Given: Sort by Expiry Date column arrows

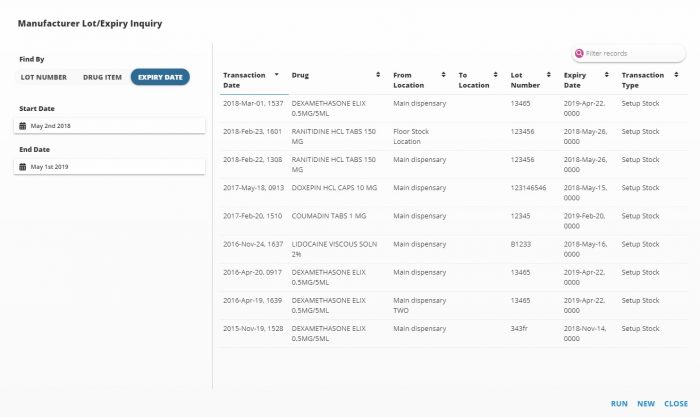Looking at the screenshot, I should point(605,75).
